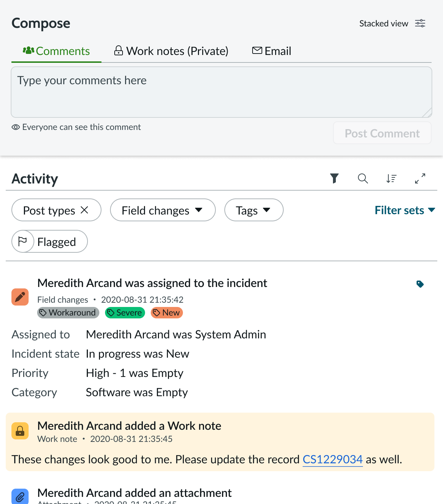Viewport: 443px width, 504px height.
Task: Open the activity filter funnel icon
Action: click(334, 178)
